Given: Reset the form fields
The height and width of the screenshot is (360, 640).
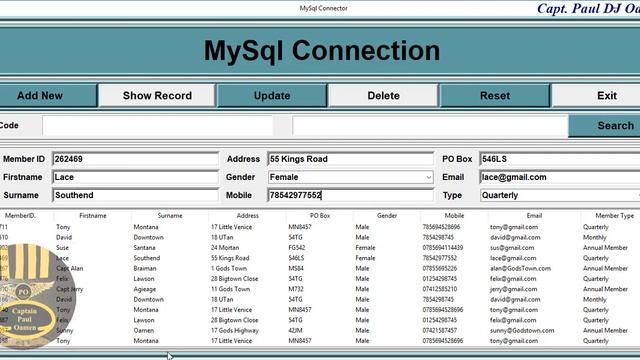Looking at the screenshot, I should 495,96.
